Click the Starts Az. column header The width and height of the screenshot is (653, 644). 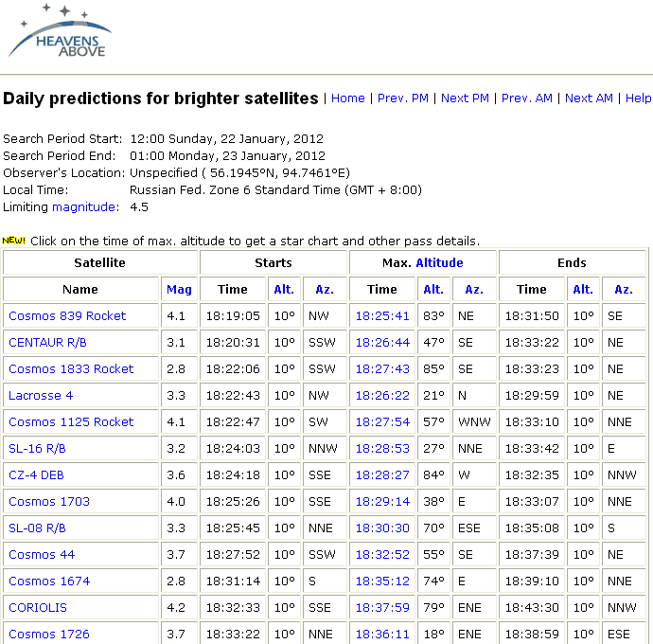(325, 289)
